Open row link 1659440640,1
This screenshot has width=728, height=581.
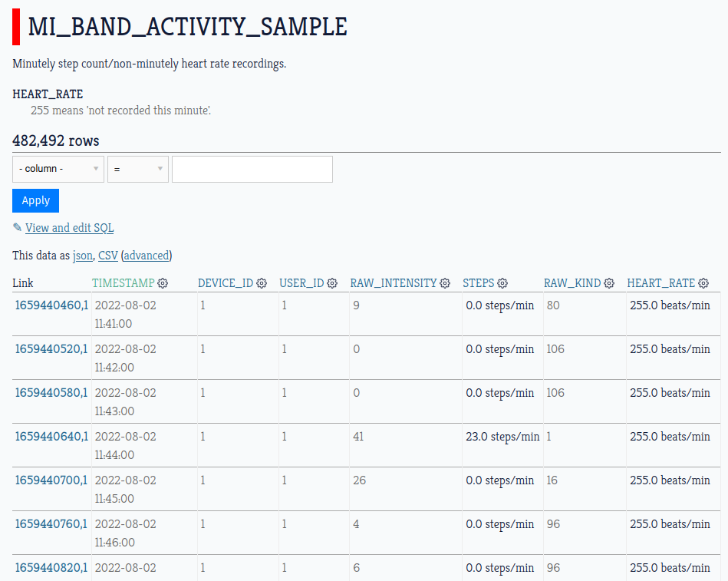point(51,437)
